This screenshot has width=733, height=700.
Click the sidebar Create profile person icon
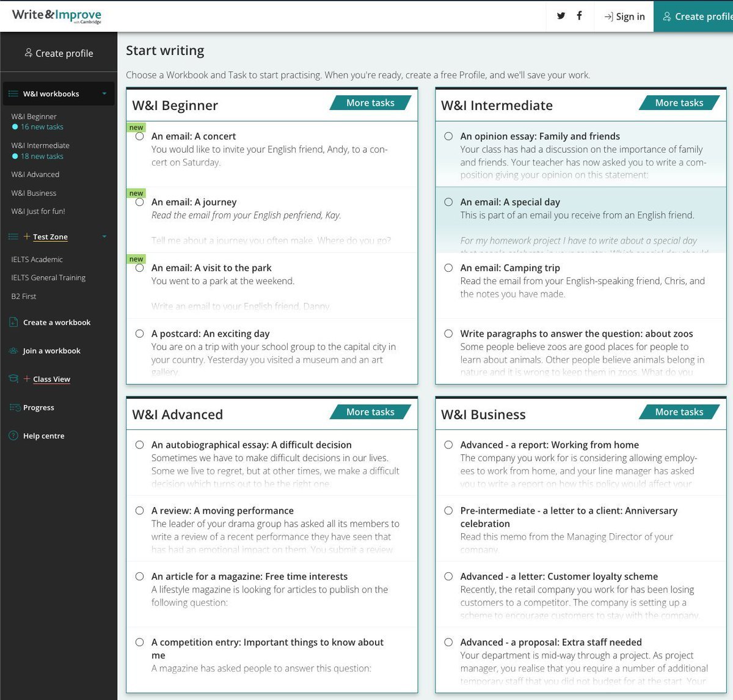pyautogui.click(x=28, y=53)
